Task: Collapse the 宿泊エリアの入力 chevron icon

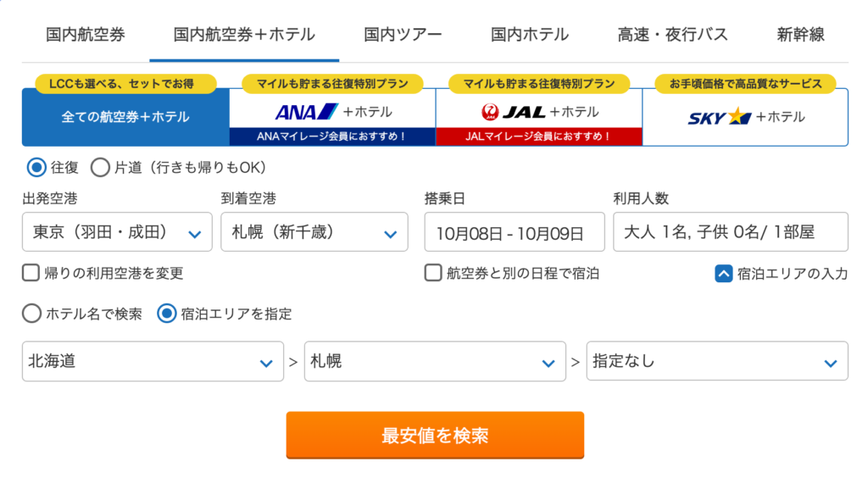Action: 724,273
